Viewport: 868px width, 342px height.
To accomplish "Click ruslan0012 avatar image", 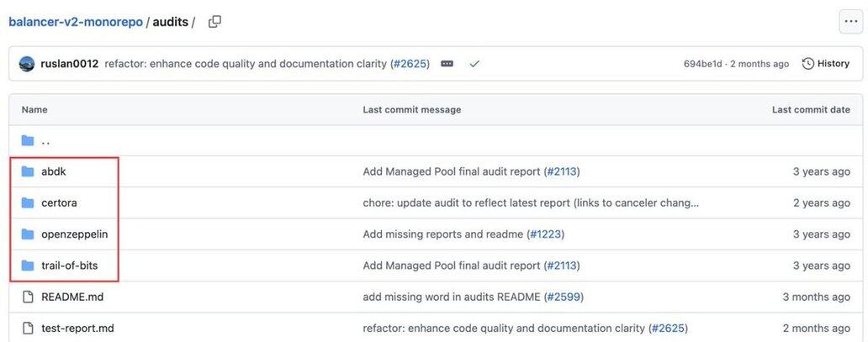I will pyautogui.click(x=27, y=64).
